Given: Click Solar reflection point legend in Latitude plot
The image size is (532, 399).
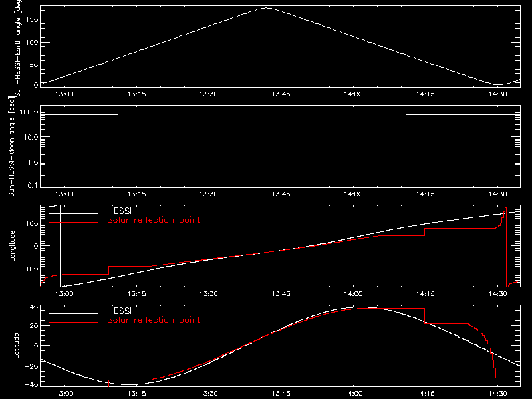Looking at the screenshot, I should 154,320.
